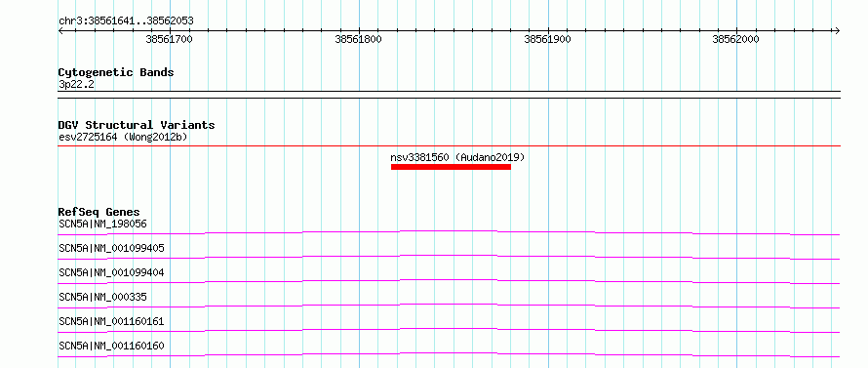Click the 3p22.2 cytogenetic band label
868x368 pixels.
(76, 84)
